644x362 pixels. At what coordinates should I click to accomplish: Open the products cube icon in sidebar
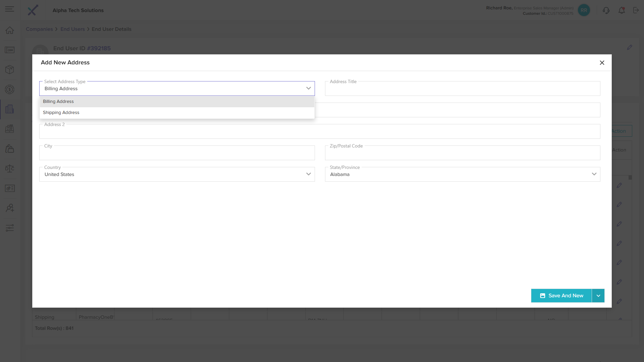(x=10, y=70)
